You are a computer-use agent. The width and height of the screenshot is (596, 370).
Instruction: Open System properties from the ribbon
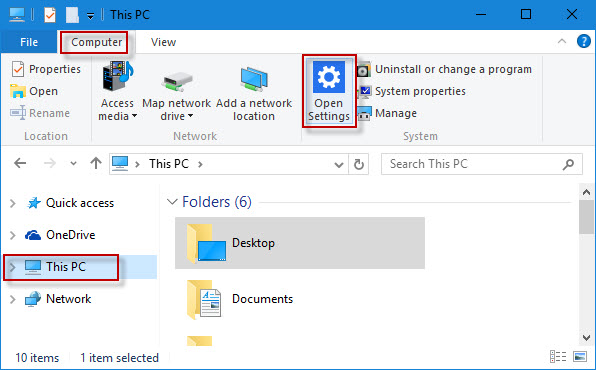tap(411, 91)
